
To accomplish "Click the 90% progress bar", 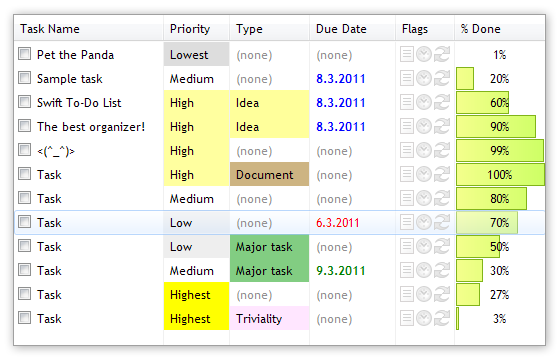I will coord(496,126).
